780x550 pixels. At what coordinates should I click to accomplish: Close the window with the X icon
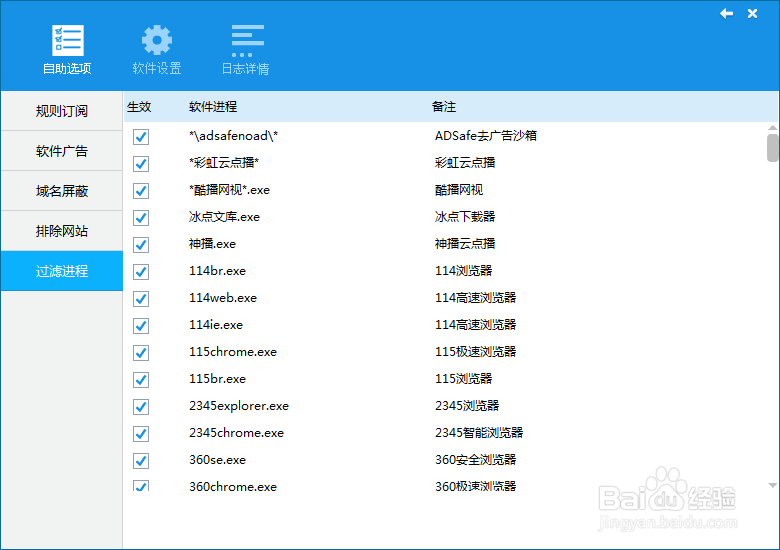pos(752,14)
